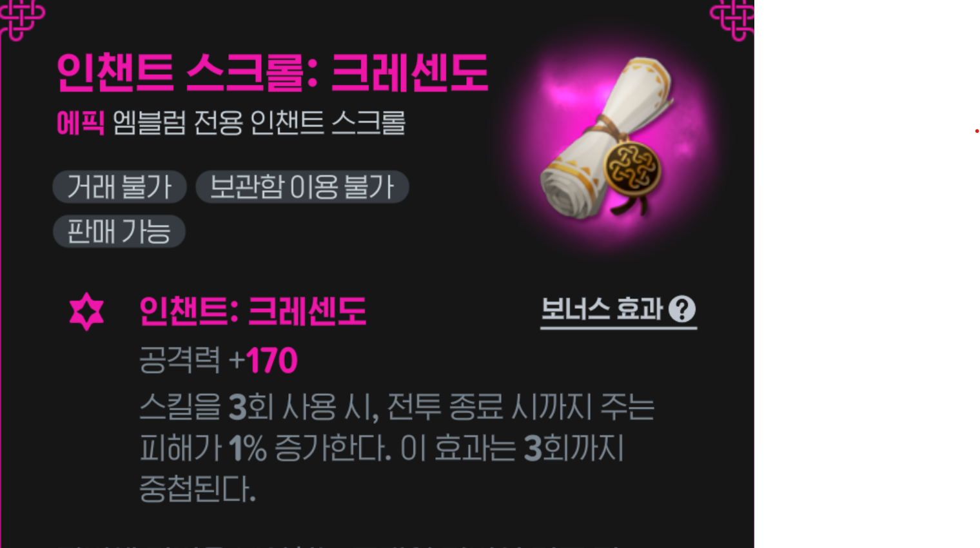Click the small red dot at right
Screen dimensions: 980x548
977,131
